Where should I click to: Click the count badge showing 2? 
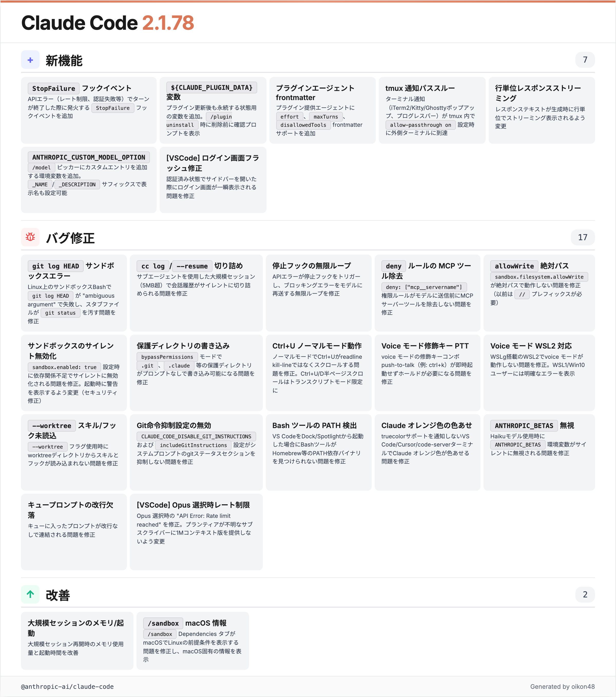coord(585,594)
